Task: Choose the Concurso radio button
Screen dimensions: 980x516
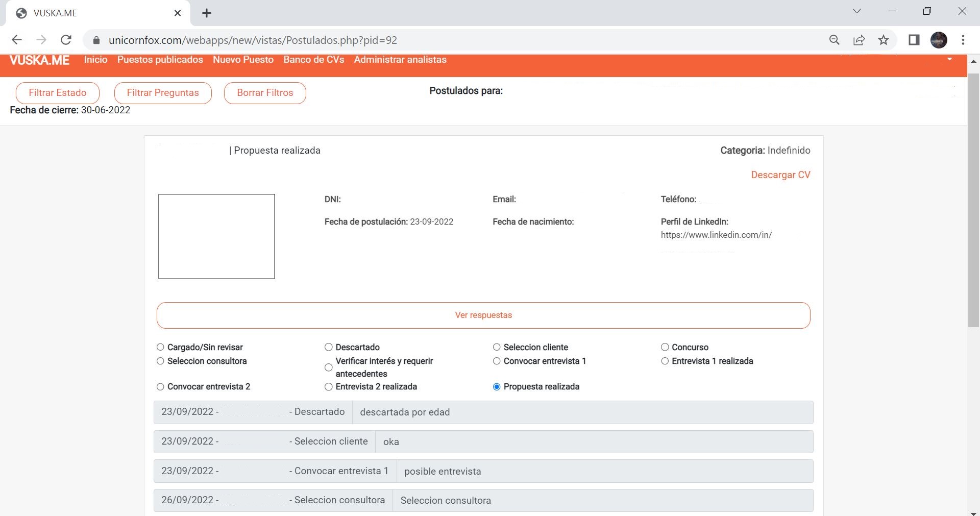Action: pyautogui.click(x=665, y=347)
